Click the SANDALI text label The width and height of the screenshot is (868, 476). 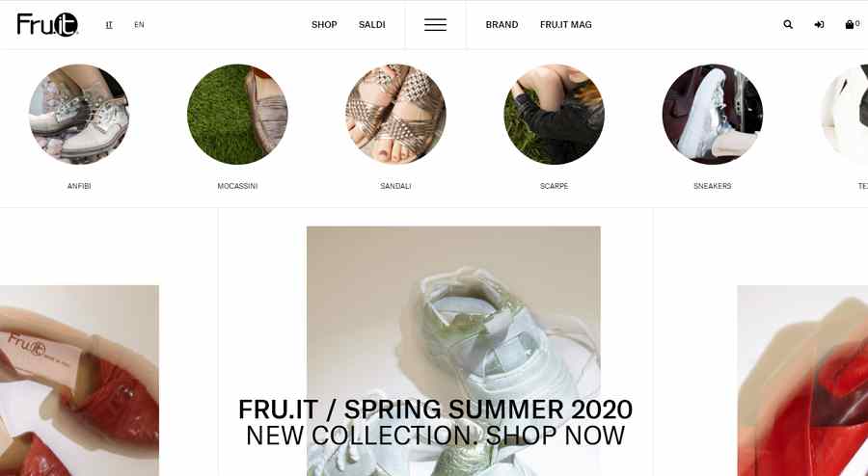pyautogui.click(x=395, y=186)
